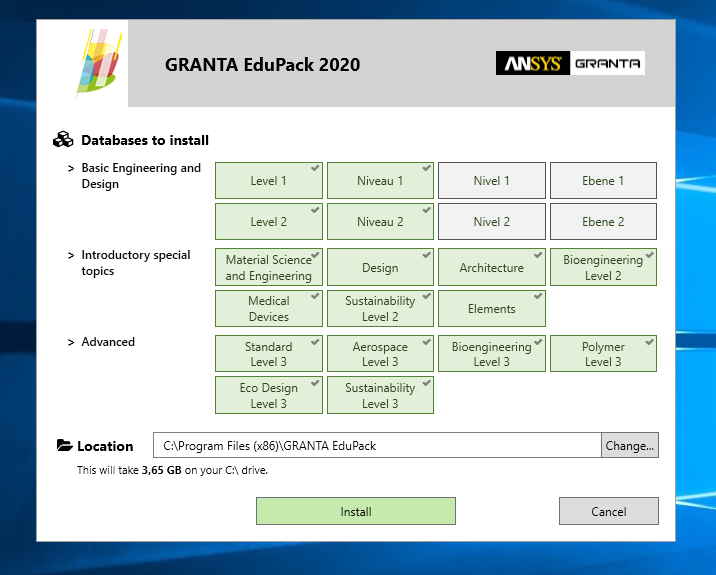Image resolution: width=716 pixels, height=575 pixels.
Task: Click the Change... location button
Action: click(x=629, y=446)
